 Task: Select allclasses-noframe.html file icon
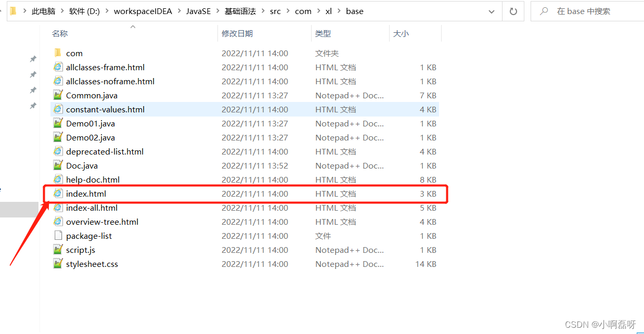(x=58, y=81)
